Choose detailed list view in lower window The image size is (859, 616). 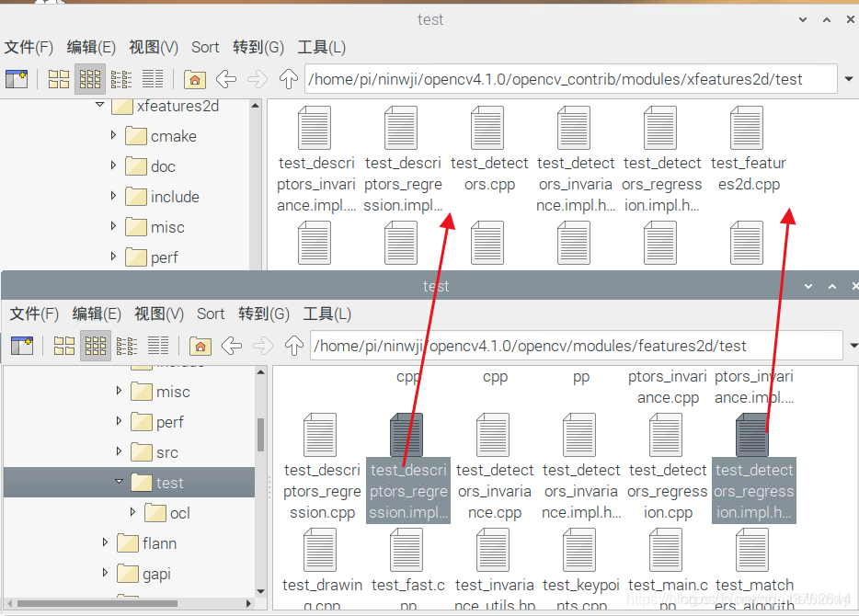click(x=158, y=346)
